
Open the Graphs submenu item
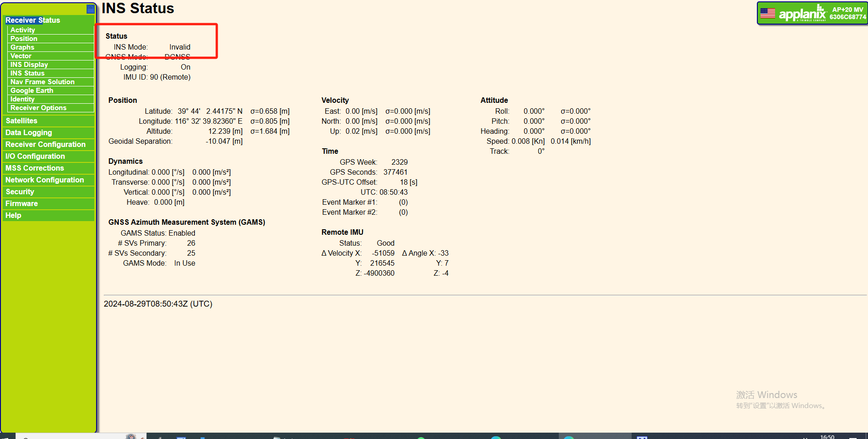(x=22, y=47)
